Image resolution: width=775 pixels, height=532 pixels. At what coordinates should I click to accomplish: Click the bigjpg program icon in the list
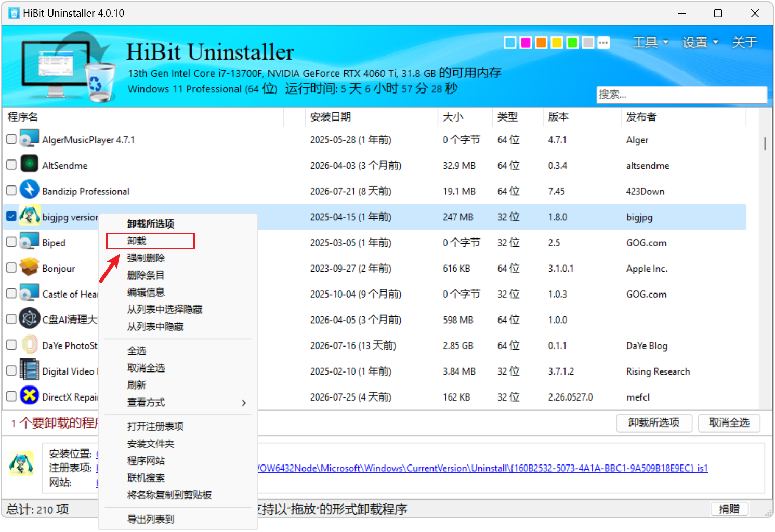pyautogui.click(x=29, y=216)
